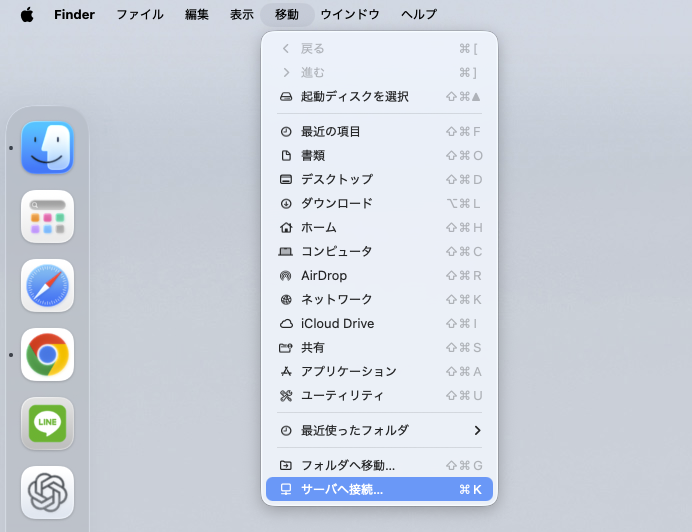Choose iCloud Drive menu entry
This screenshot has height=532, width=692.
[337, 323]
